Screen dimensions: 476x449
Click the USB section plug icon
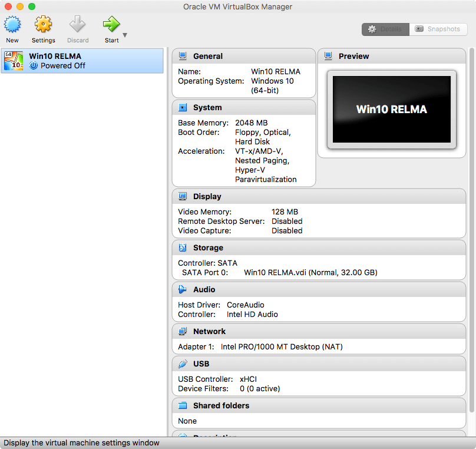[183, 364]
